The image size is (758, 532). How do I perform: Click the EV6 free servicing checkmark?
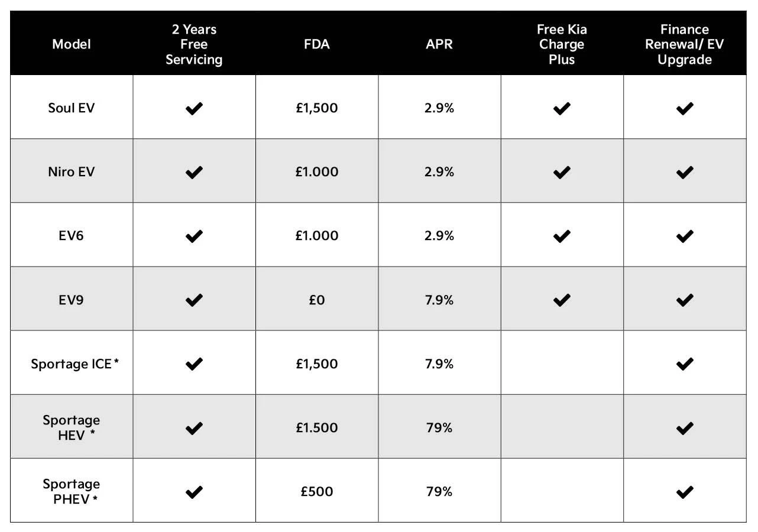point(194,236)
